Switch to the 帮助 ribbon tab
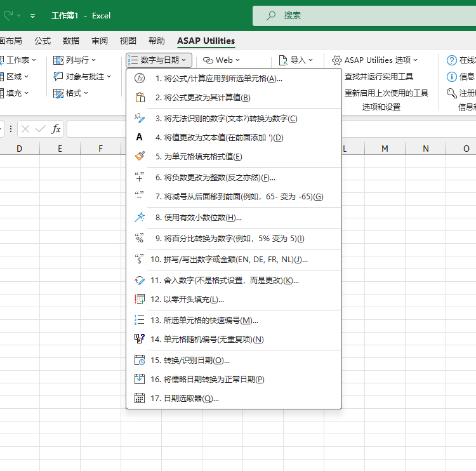Screen dimensions: 476x471 click(157, 41)
